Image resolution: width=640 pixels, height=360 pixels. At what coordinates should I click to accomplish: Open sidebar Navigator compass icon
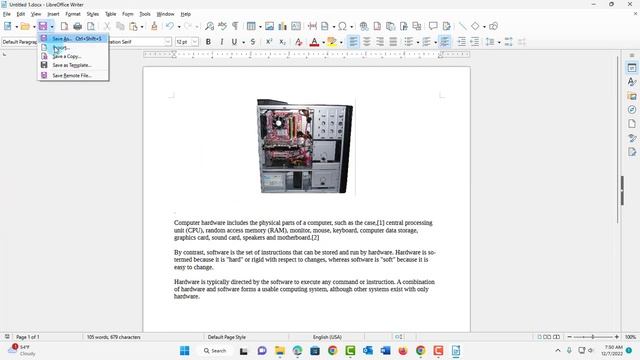632,110
